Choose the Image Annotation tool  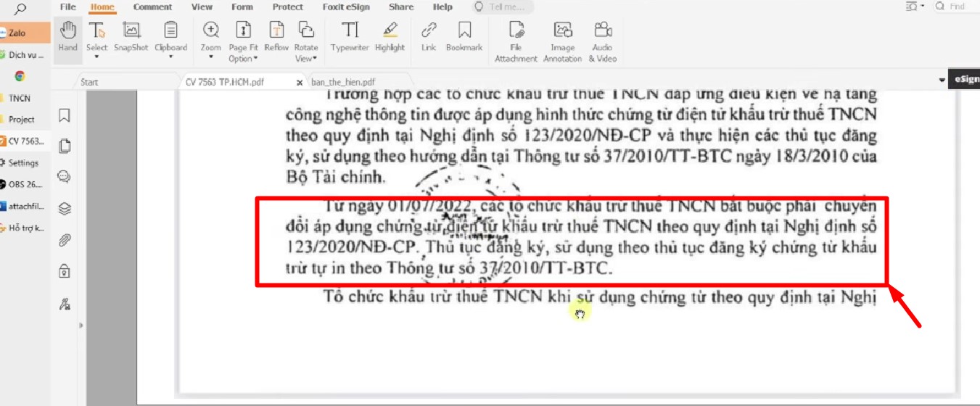point(562,41)
